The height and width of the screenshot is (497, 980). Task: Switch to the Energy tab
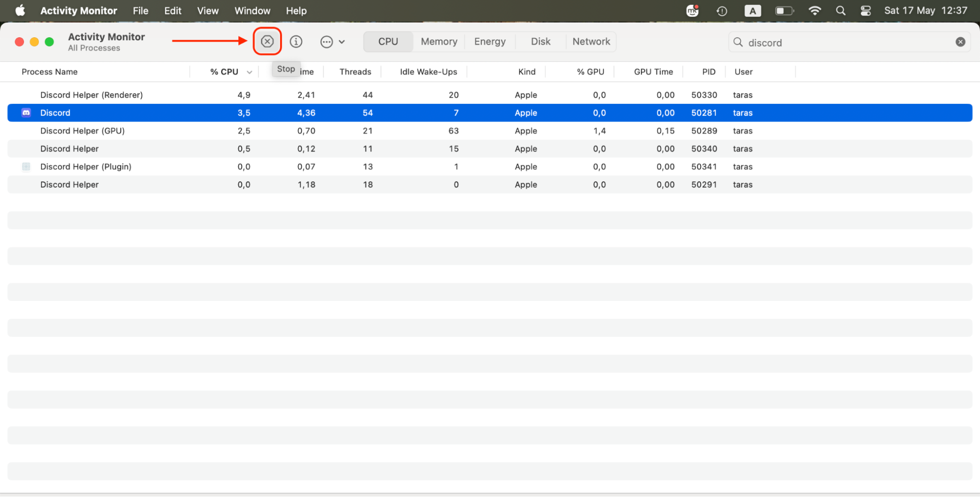[489, 42]
